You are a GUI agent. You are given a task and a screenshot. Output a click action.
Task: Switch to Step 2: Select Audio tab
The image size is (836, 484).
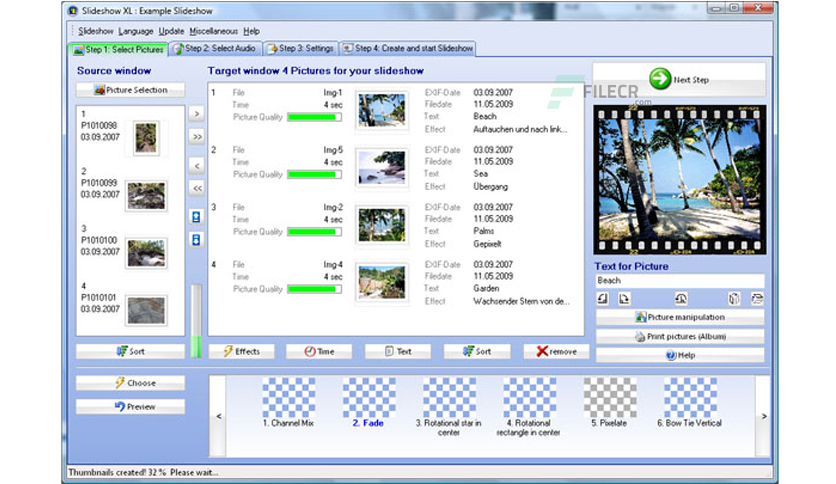tap(215, 49)
